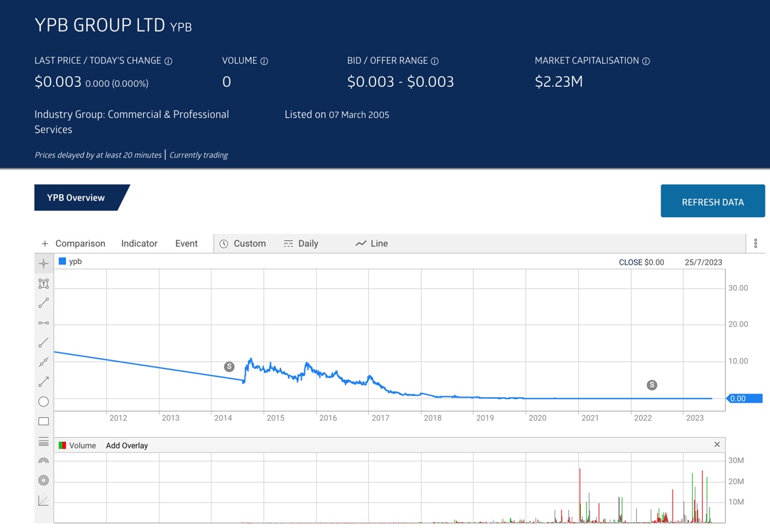Click the ypb series legend label
Viewport: 770px width, 532px height.
[x=76, y=261]
